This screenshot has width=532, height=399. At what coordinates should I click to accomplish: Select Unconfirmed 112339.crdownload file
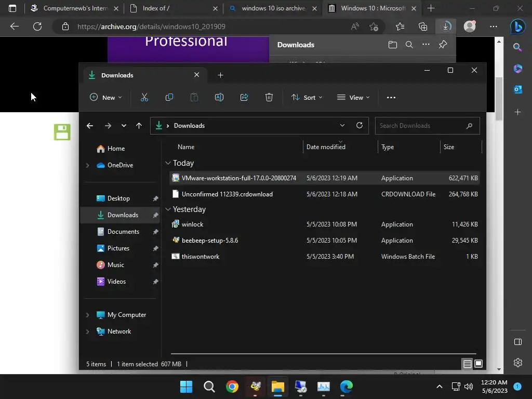325,194
